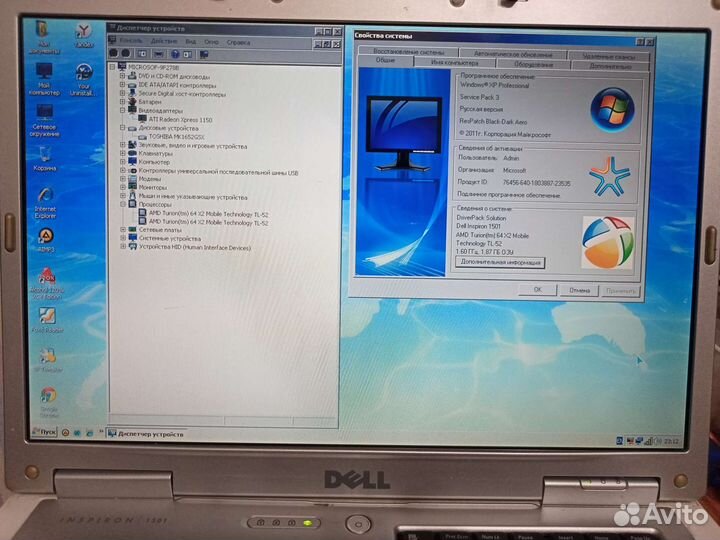Screen dimensions: 720x540
Task: Expand the Батареи node
Action: click(122, 102)
